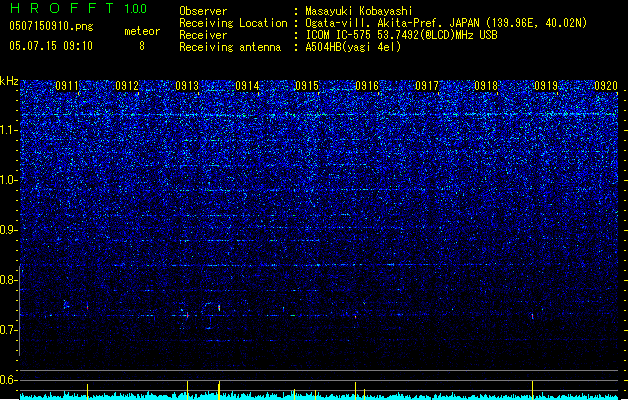Image resolution: width=629 pixels, height=400 pixels.
Task: Click the 0911 time label
Action: pos(67,86)
